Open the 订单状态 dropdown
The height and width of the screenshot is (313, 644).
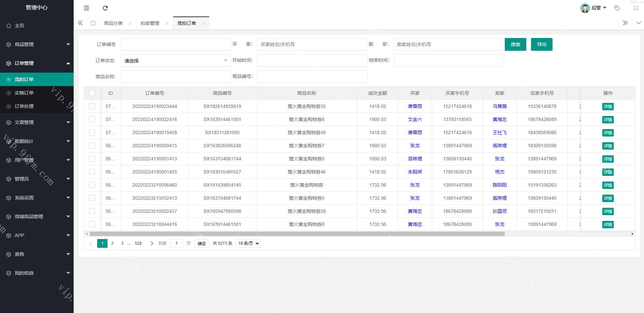[x=176, y=61]
